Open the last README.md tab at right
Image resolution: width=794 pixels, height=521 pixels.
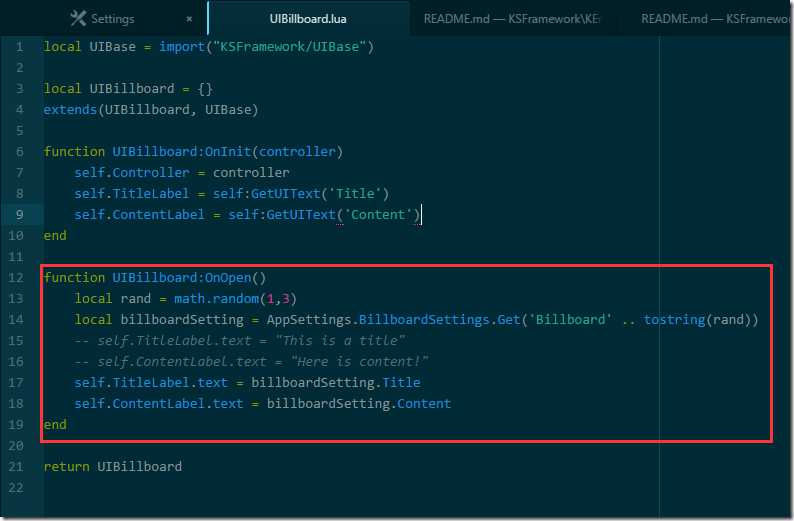[x=715, y=19]
